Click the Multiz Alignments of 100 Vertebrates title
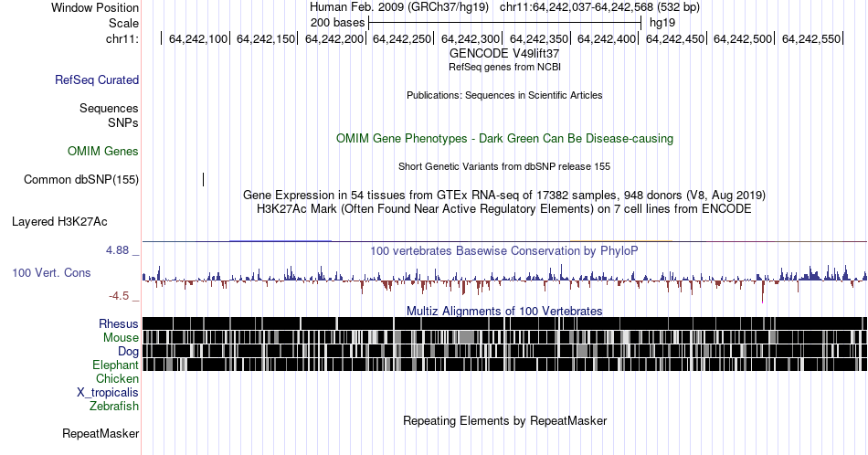Image resolution: width=868 pixels, height=455 pixels. click(x=504, y=311)
